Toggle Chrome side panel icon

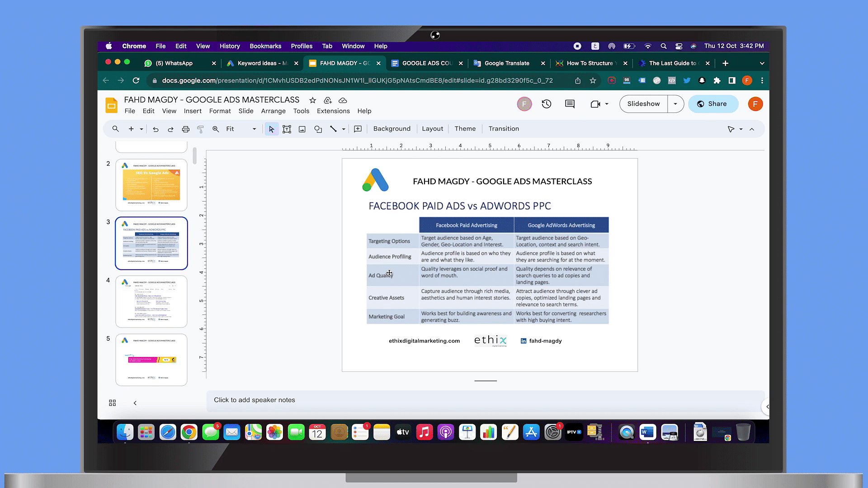coord(732,80)
